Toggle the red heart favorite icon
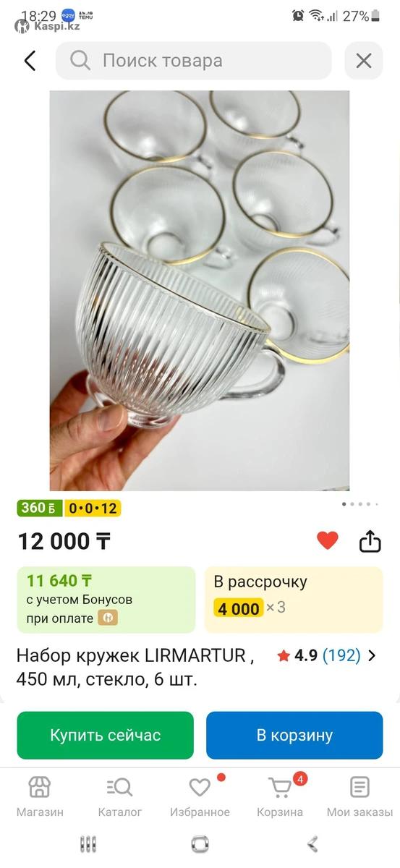This screenshot has width=400, height=868. click(x=328, y=540)
